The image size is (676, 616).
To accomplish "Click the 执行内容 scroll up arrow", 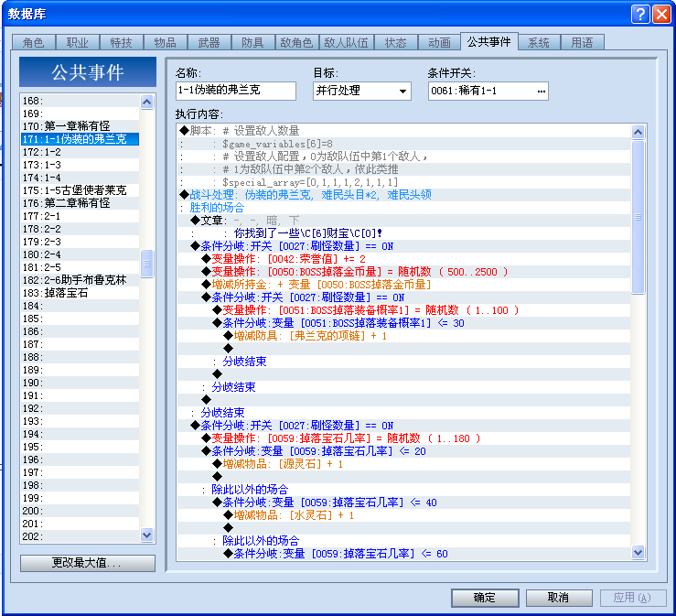I will click(638, 132).
